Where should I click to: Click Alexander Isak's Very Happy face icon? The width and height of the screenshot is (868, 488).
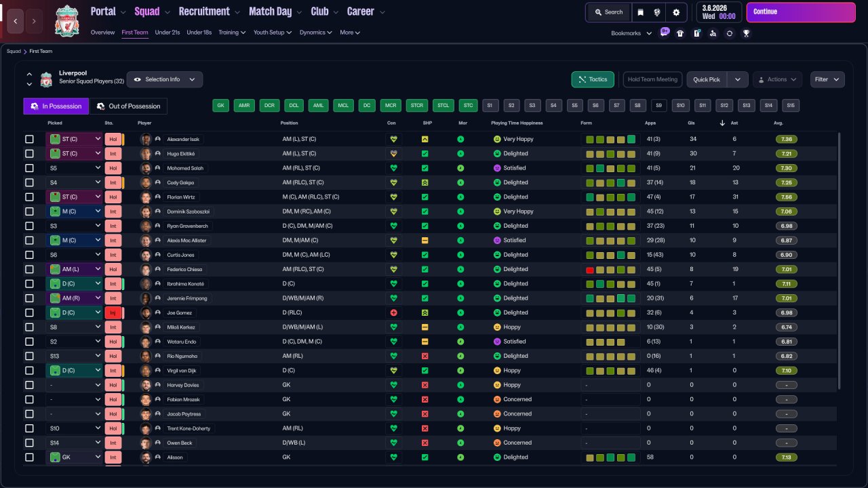click(497, 139)
